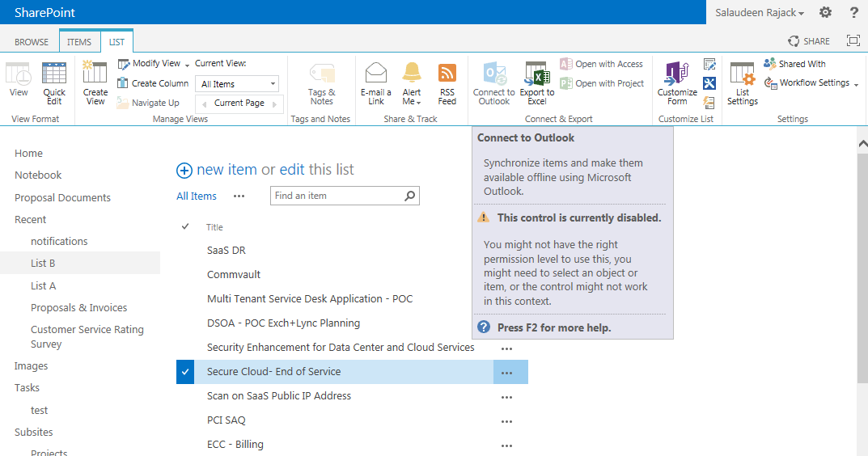Click the SHARE button

pos(809,41)
